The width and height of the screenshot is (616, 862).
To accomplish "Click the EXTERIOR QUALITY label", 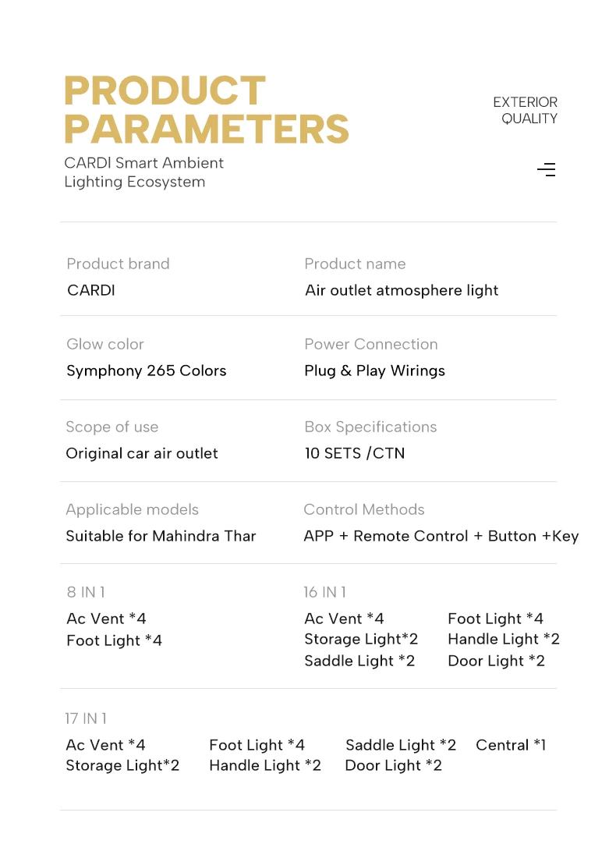I will point(525,110).
